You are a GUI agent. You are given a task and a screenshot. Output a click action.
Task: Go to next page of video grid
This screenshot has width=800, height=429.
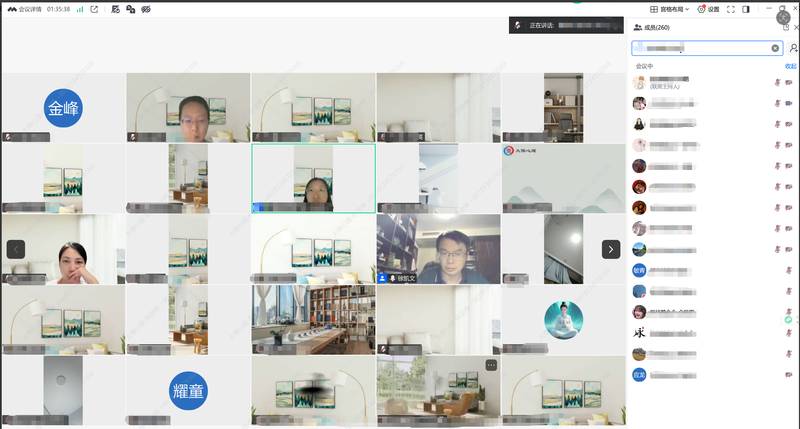pos(611,249)
